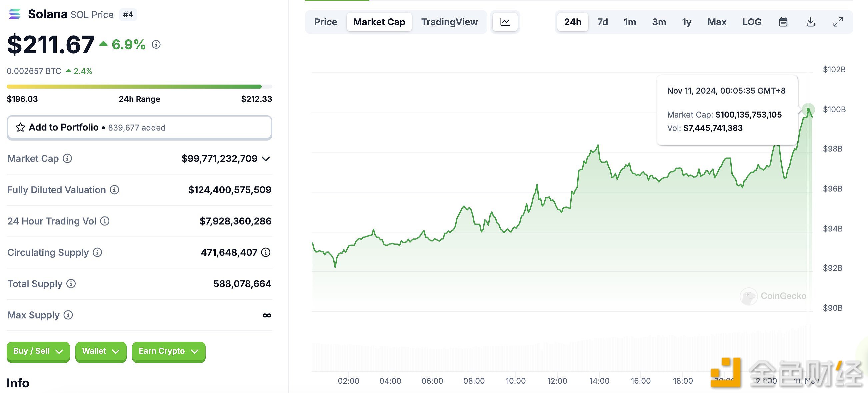Open the Wallet dropdown

pyautogui.click(x=101, y=351)
